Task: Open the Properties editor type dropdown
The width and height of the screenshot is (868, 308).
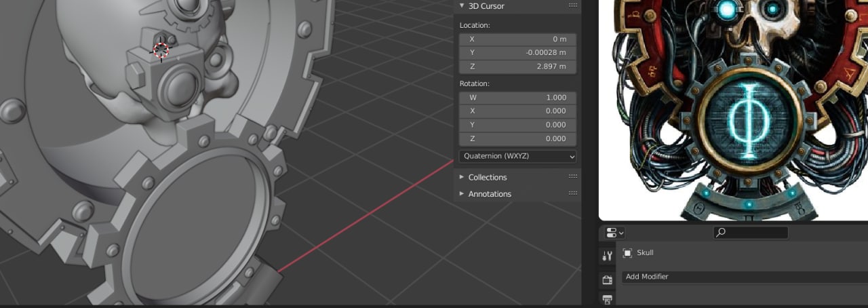Action: click(615, 233)
